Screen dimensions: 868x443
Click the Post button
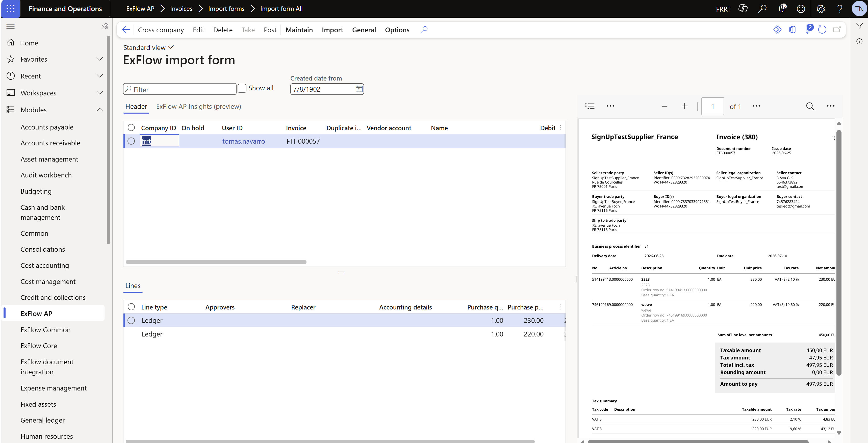pos(270,30)
